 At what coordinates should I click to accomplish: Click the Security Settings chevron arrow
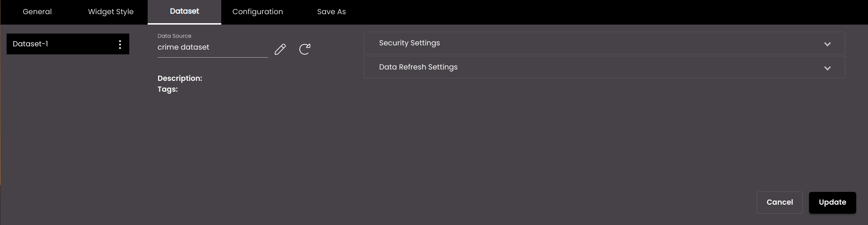(827, 44)
